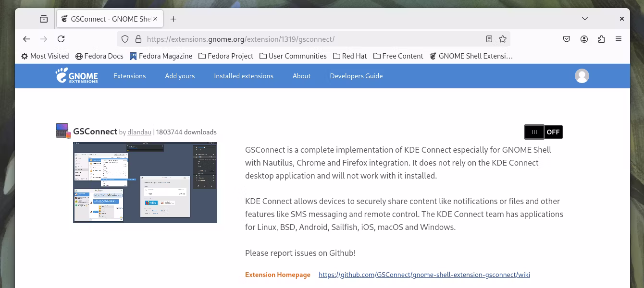644x288 pixels.
Task: Bookmark this page with the star icon
Action: 503,39
